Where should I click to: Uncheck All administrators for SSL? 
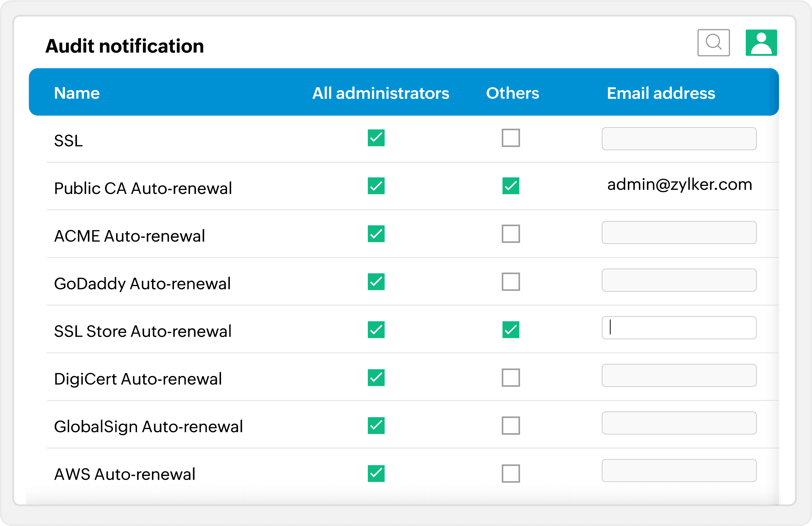pos(376,138)
